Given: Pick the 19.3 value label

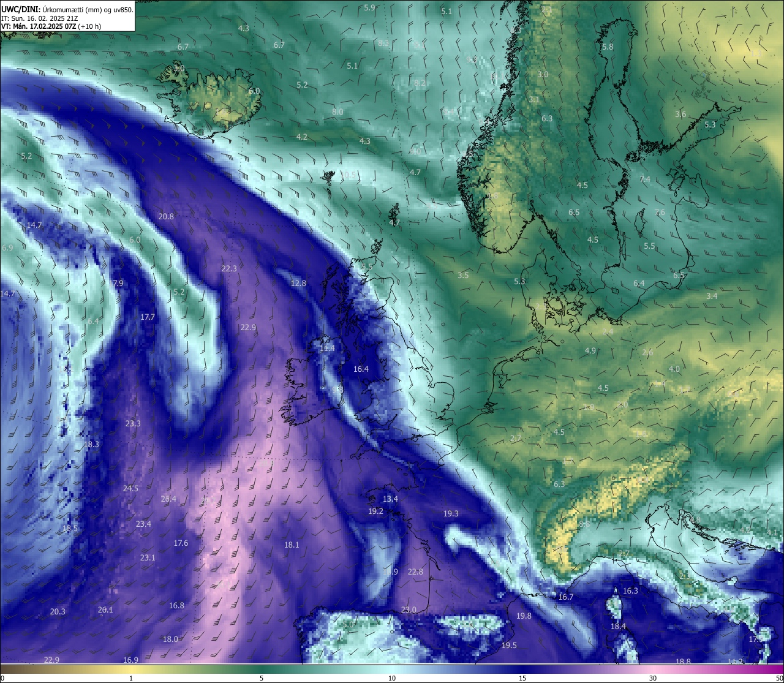Looking at the screenshot, I should [451, 514].
